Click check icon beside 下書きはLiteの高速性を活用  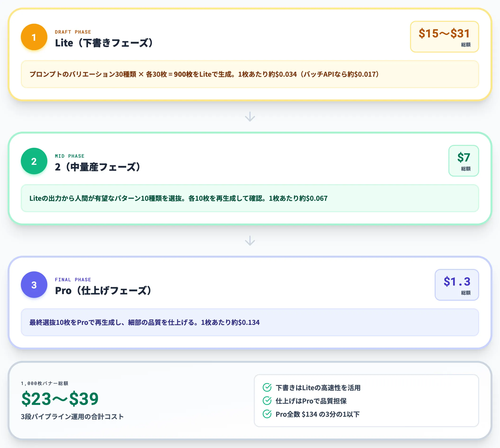(x=267, y=387)
